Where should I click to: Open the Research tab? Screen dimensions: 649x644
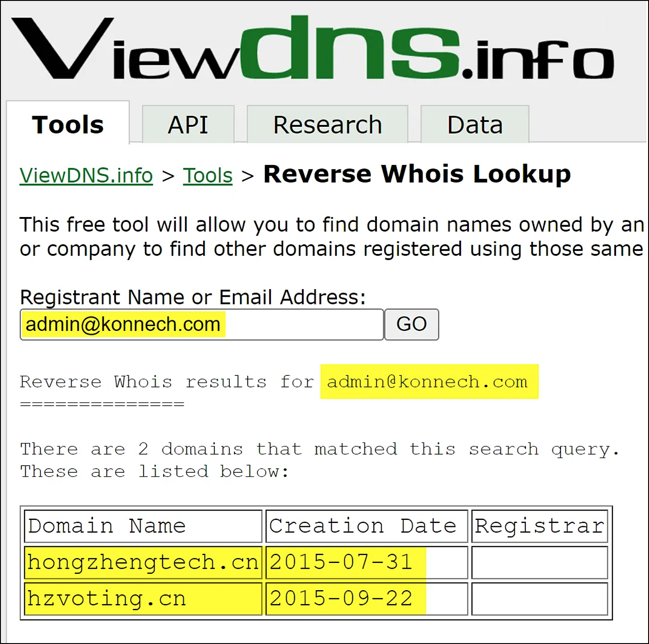click(328, 124)
